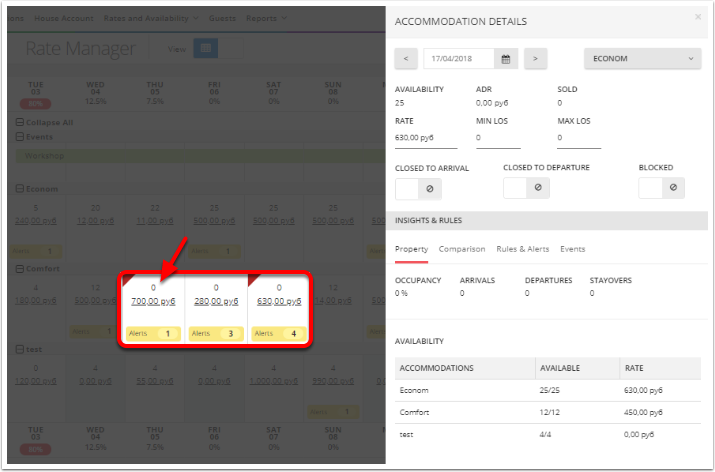Screen dimensions: 715x472
Task: Open the 1.000,00 руб test rate
Action: click(x=274, y=381)
